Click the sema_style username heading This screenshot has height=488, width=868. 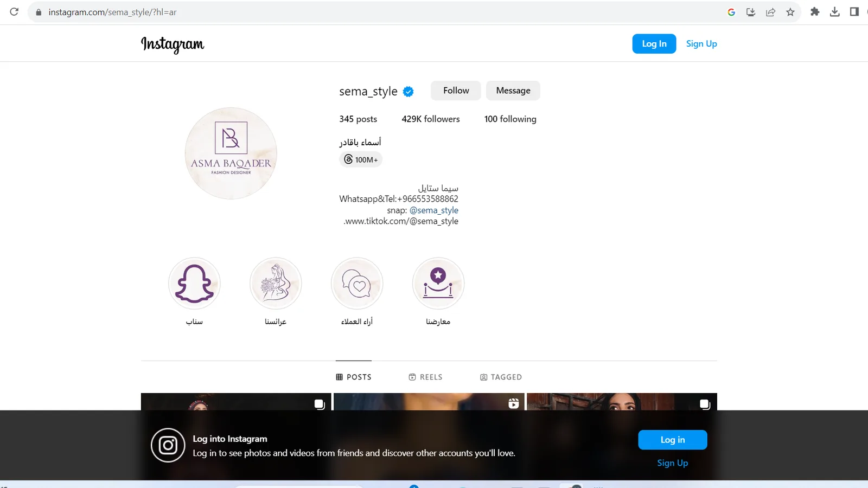pos(368,92)
